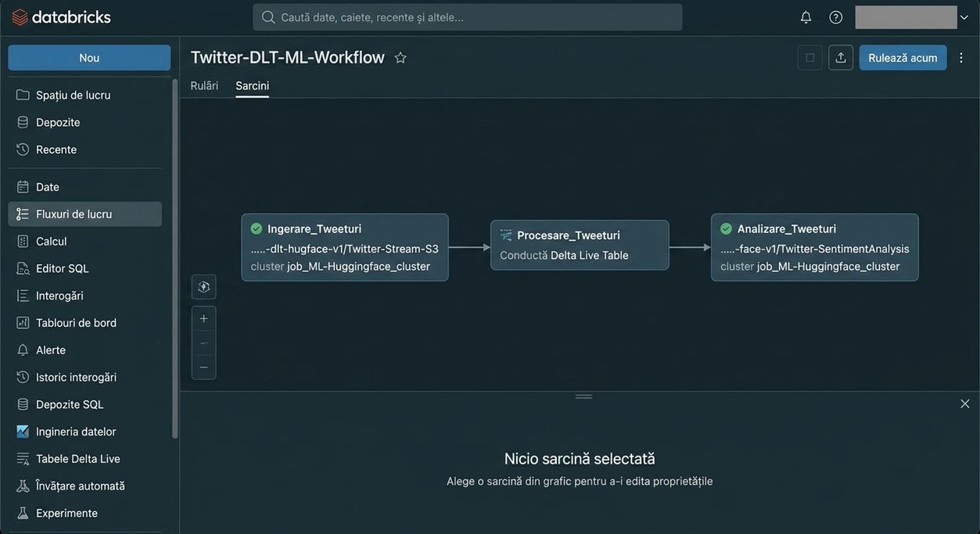
Task: Click the Tabele Delta Live icon
Action: tap(23, 459)
